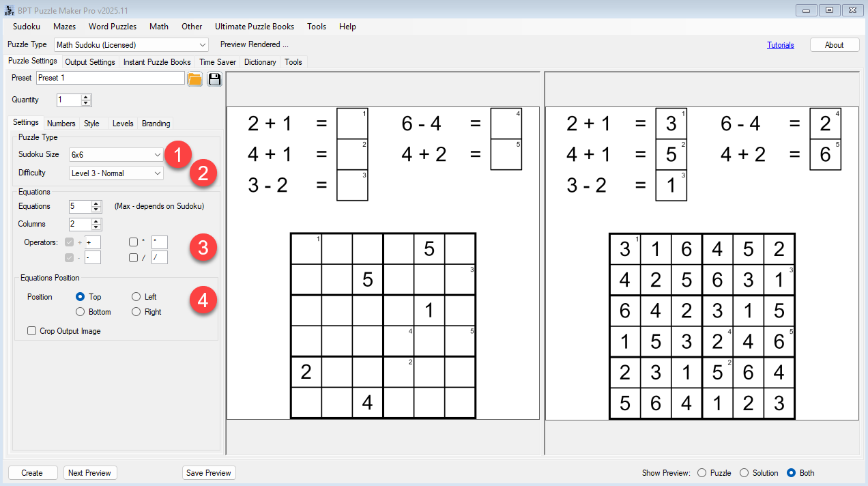Show only the Solution preview
This screenshot has height=486, width=868.
point(743,472)
